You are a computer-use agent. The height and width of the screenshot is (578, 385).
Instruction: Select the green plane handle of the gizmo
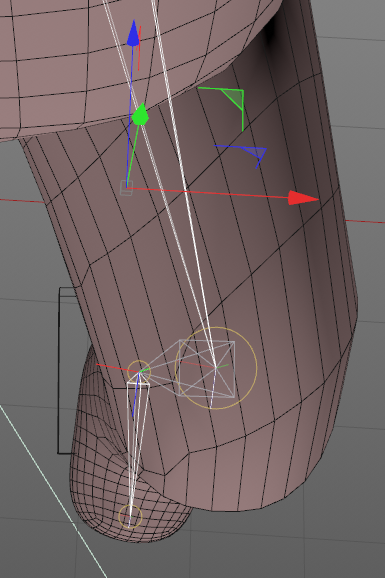tap(235, 99)
